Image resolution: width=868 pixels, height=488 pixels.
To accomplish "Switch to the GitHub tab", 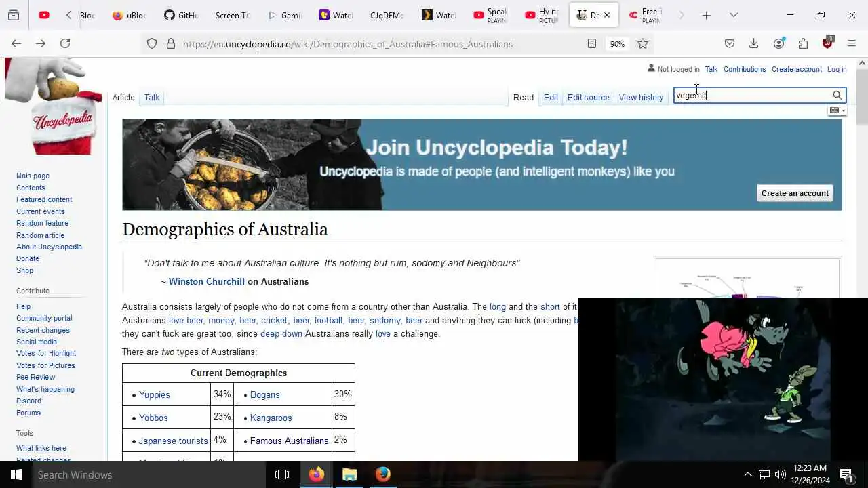I will pyautogui.click(x=180, y=15).
